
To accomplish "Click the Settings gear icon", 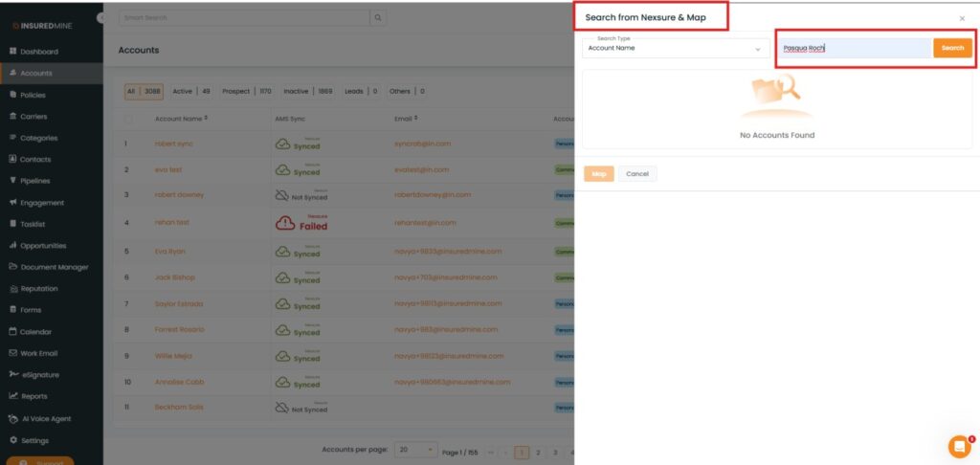I will point(13,440).
